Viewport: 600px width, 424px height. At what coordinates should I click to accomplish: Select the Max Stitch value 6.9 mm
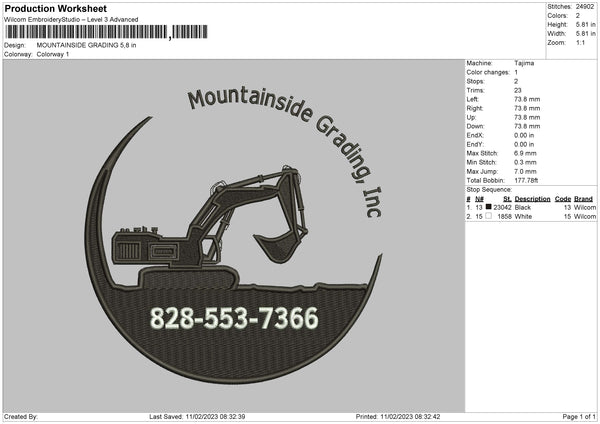click(525, 153)
